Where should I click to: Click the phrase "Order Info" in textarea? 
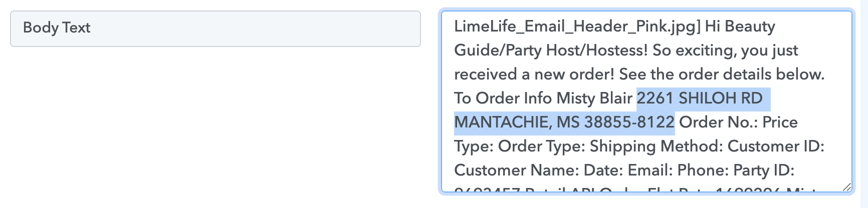514,98
